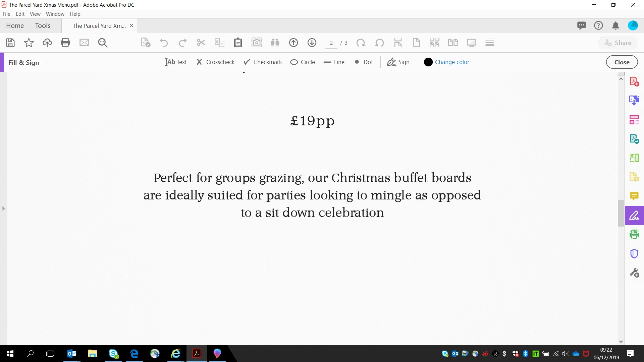
Task: Close the Fill & Sign toolbar
Action: point(622,62)
